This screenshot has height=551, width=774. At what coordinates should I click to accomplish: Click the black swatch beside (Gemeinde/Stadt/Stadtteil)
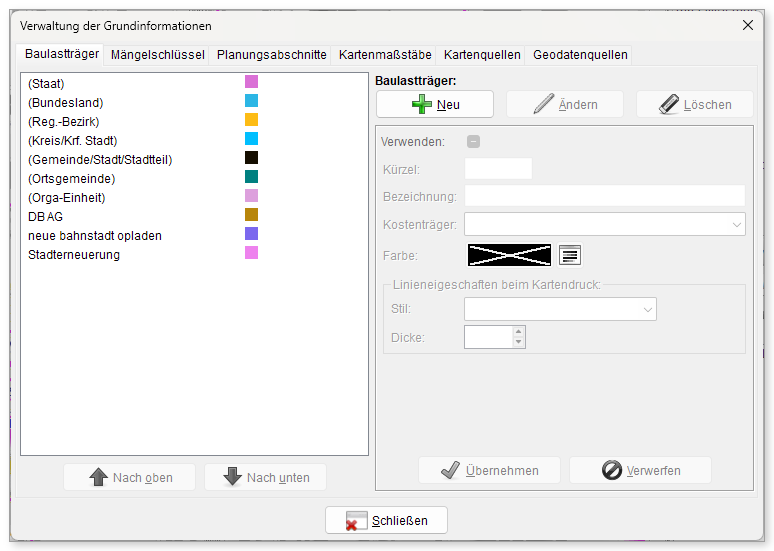point(251,157)
